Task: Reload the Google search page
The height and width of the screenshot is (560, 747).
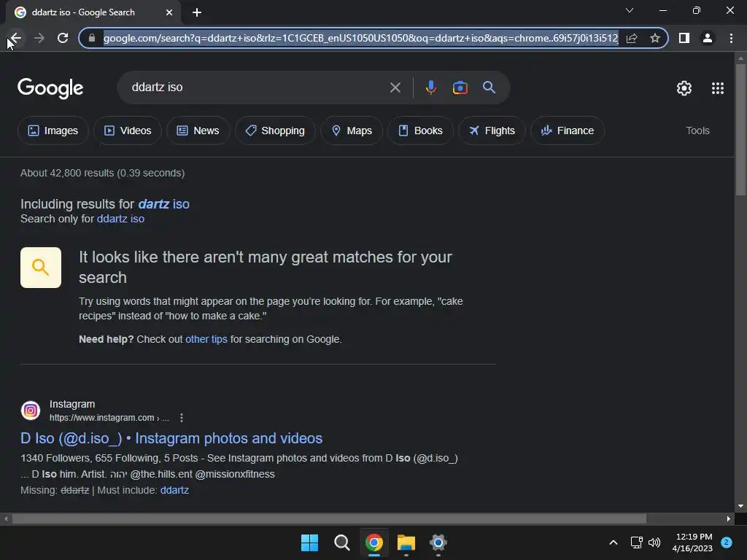Action: [x=63, y=38]
